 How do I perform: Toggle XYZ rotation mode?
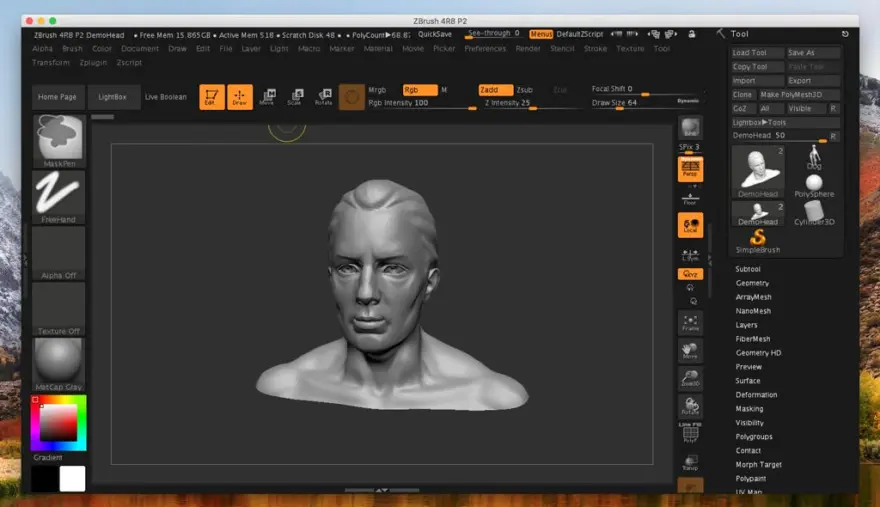(x=690, y=274)
